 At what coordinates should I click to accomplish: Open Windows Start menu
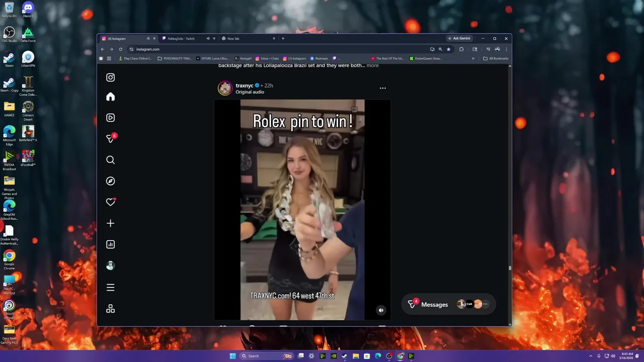pos(232,356)
